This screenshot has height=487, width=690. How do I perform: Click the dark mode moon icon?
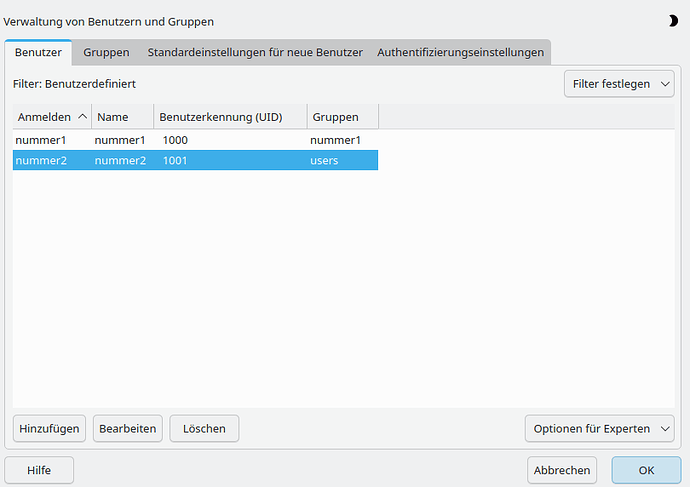(x=672, y=20)
